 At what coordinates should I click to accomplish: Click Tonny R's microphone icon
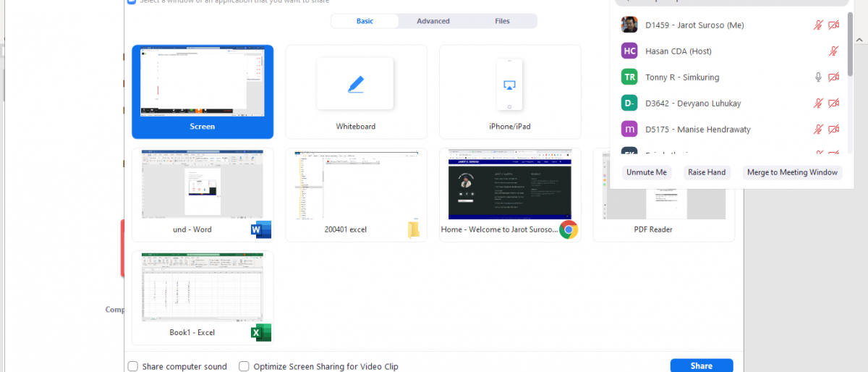[x=818, y=77]
